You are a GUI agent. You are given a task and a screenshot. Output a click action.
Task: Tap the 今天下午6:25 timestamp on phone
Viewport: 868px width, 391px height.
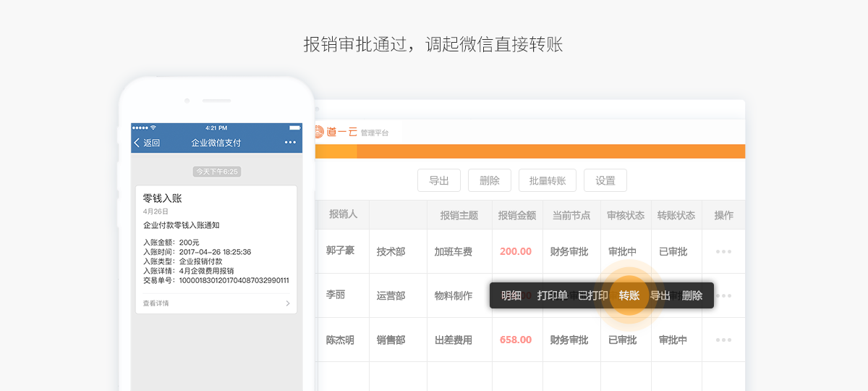(x=217, y=172)
